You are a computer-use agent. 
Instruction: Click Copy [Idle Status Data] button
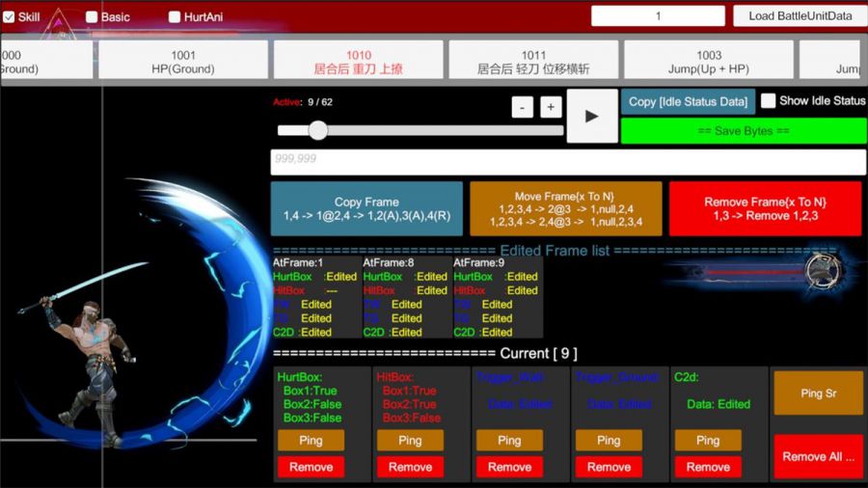688,102
